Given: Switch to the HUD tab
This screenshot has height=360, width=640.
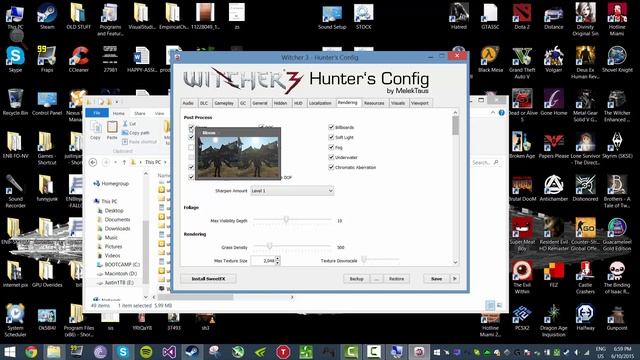Looking at the screenshot, I should pos(298,103).
